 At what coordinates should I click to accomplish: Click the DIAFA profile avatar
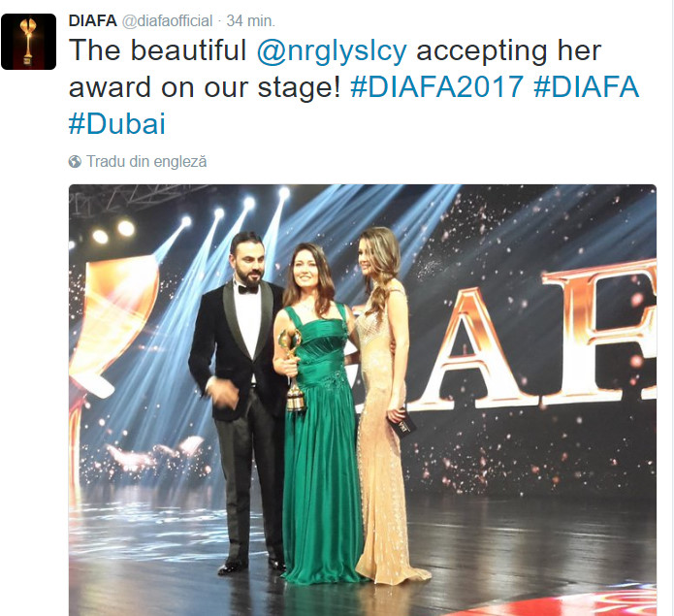[28, 42]
